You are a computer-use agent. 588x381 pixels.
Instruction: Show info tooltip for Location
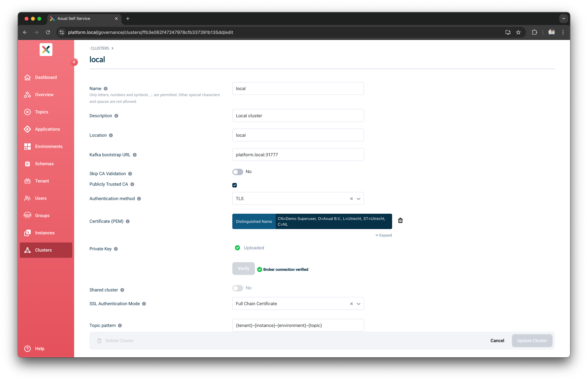(x=111, y=135)
